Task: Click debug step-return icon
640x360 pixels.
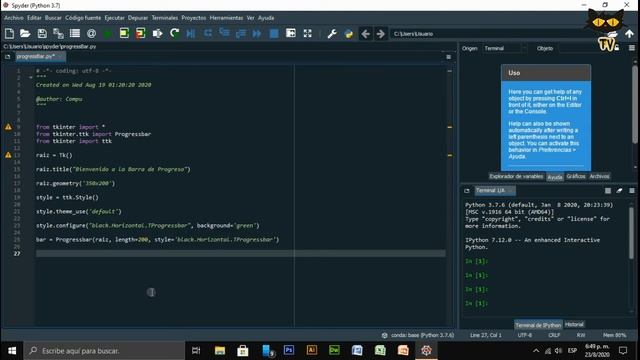Action: 240,33
